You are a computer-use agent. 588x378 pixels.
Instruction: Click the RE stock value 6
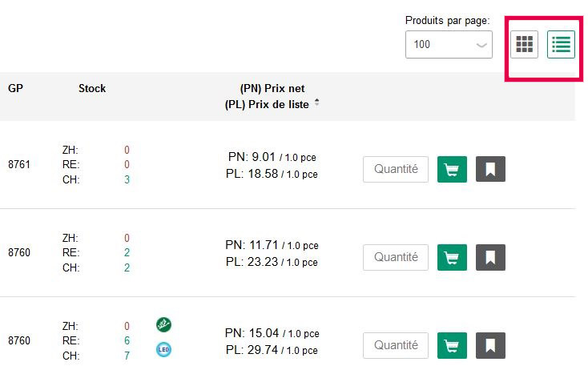coord(127,340)
